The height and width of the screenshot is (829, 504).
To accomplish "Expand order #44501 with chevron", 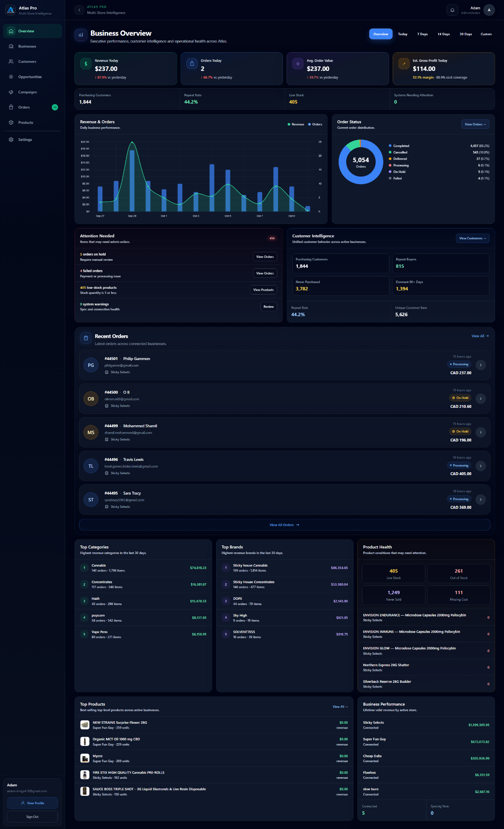I will tap(481, 365).
